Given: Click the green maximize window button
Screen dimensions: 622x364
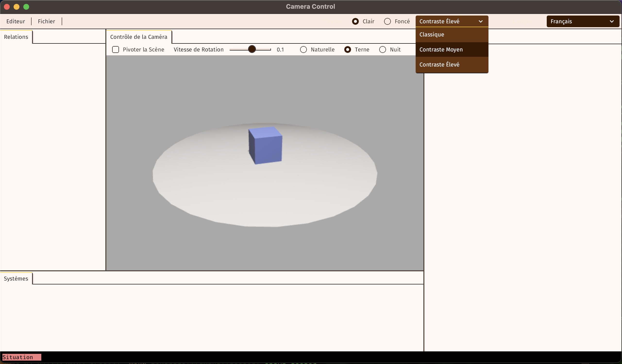Looking at the screenshot, I should pyautogui.click(x=26, y=7).
